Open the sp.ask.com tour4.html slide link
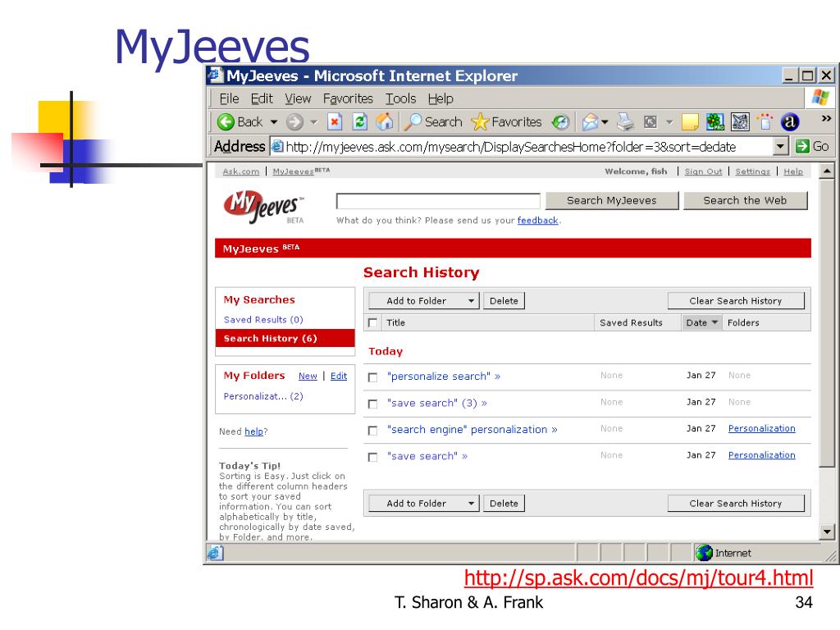 (x=638, y=578)
